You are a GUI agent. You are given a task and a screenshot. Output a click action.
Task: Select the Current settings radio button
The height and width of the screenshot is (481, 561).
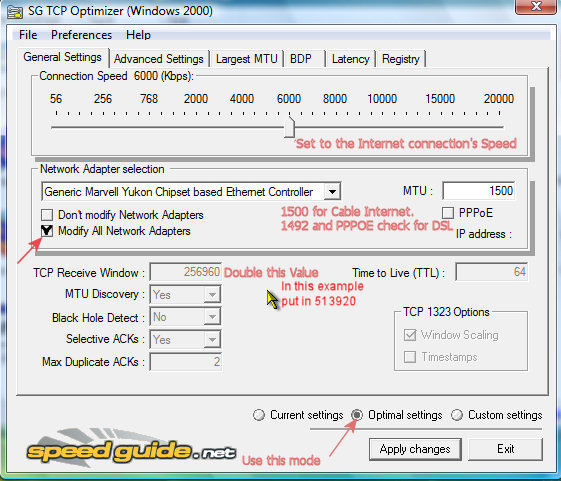[x=258, y=415]
